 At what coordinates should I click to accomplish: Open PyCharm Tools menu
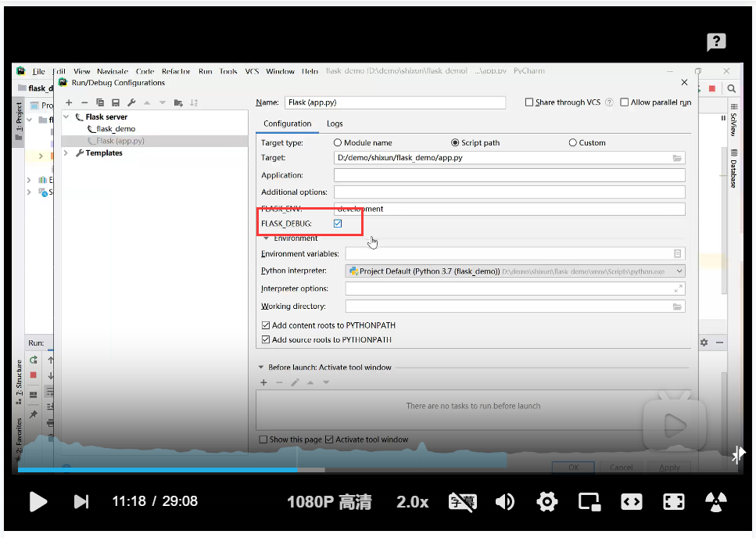[228, 71]
